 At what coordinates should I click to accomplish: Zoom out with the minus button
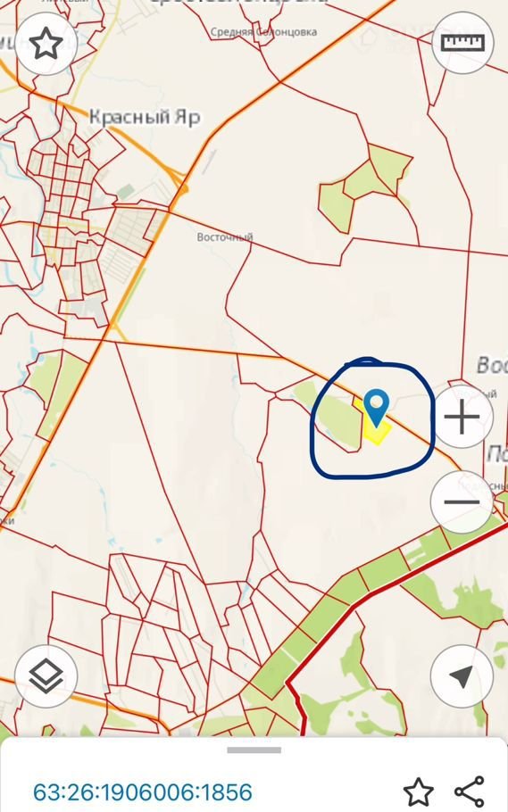pos(462,501)
